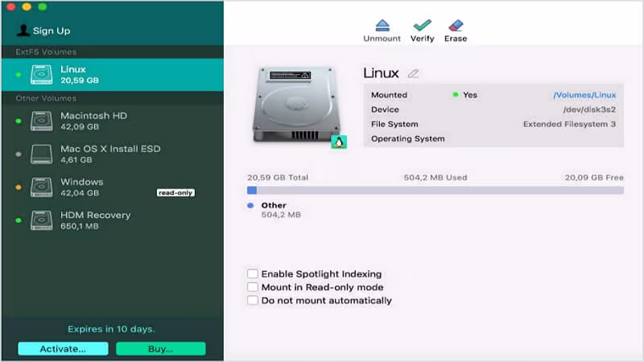Click the Activate... button

coord(64,349)
